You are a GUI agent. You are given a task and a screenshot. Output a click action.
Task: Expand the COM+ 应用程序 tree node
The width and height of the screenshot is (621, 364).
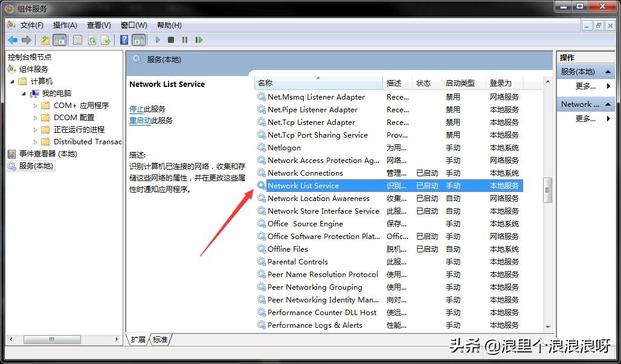point(35,106)
